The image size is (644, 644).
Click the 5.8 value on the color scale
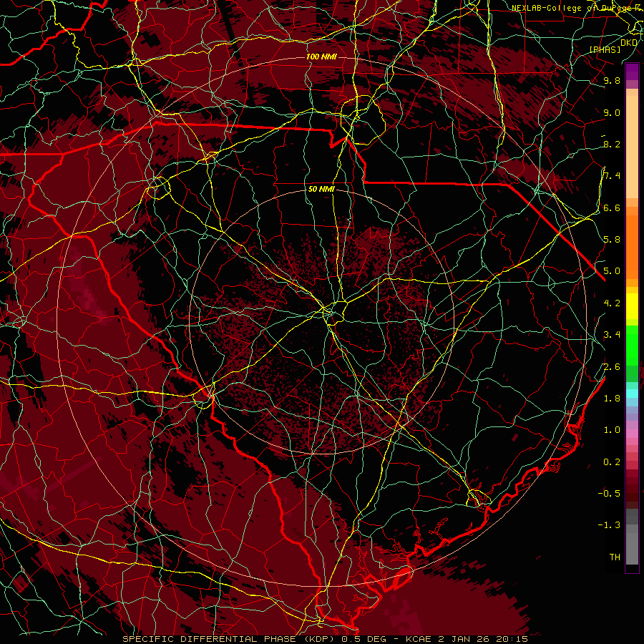(612, 240)
